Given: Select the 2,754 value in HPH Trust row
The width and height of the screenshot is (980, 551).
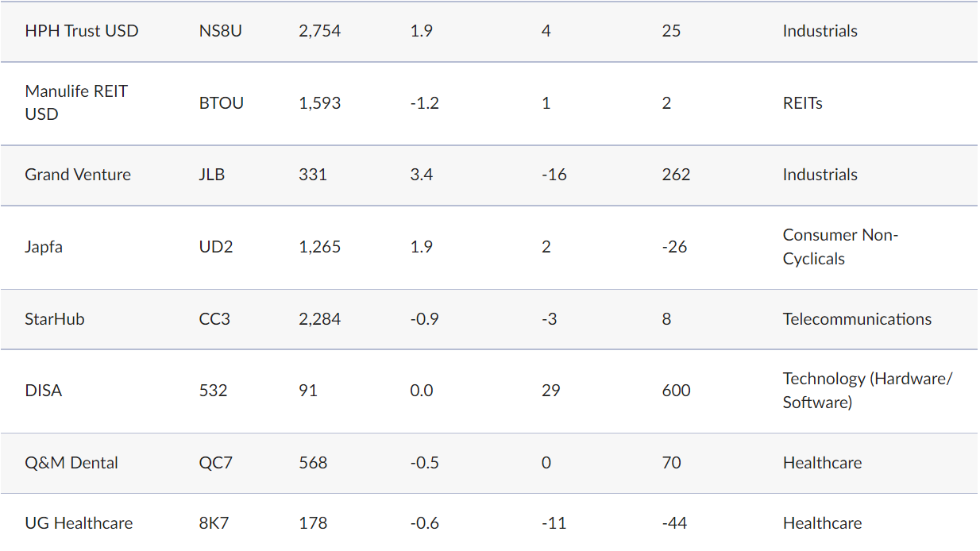Looking at the screenshot, I should click(x=320, y=31).
